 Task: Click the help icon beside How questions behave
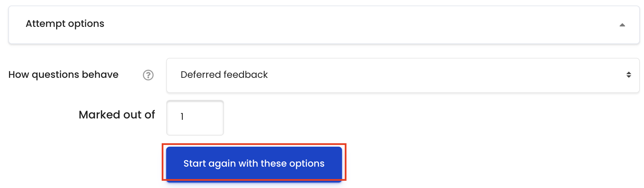(x=148, y=75)
